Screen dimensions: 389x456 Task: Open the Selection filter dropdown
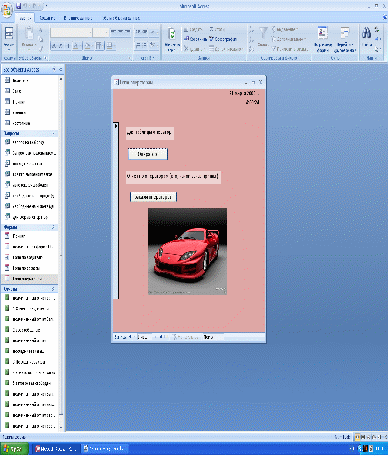(285, 29)
